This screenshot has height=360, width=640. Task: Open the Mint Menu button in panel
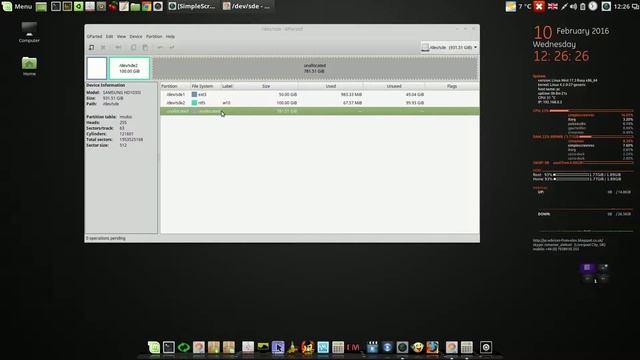click(x=17, y=6)
